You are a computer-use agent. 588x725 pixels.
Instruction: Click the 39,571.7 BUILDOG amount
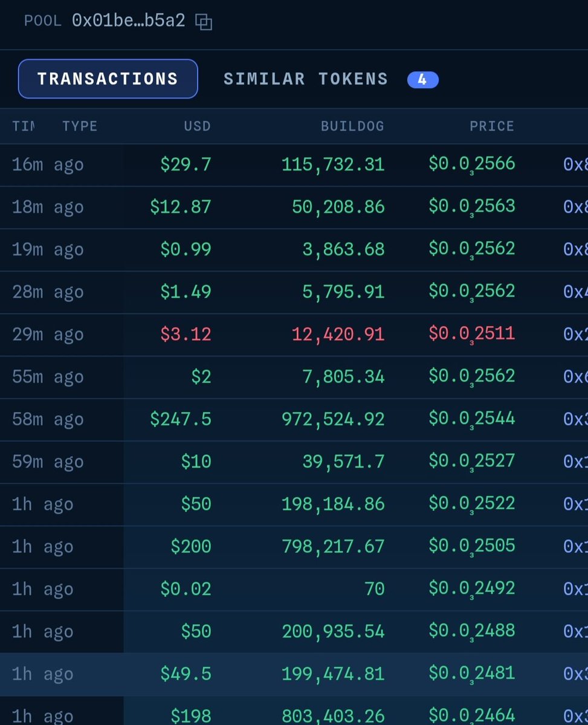point(343,462)
